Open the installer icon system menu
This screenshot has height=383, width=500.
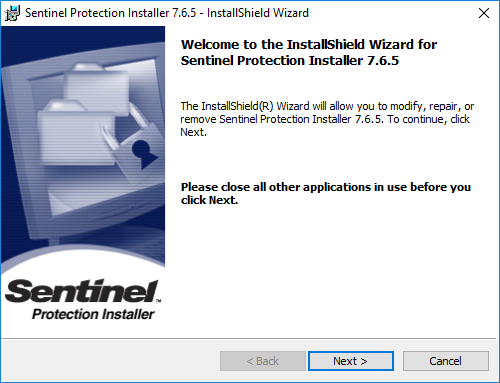(x=12, y=13)
